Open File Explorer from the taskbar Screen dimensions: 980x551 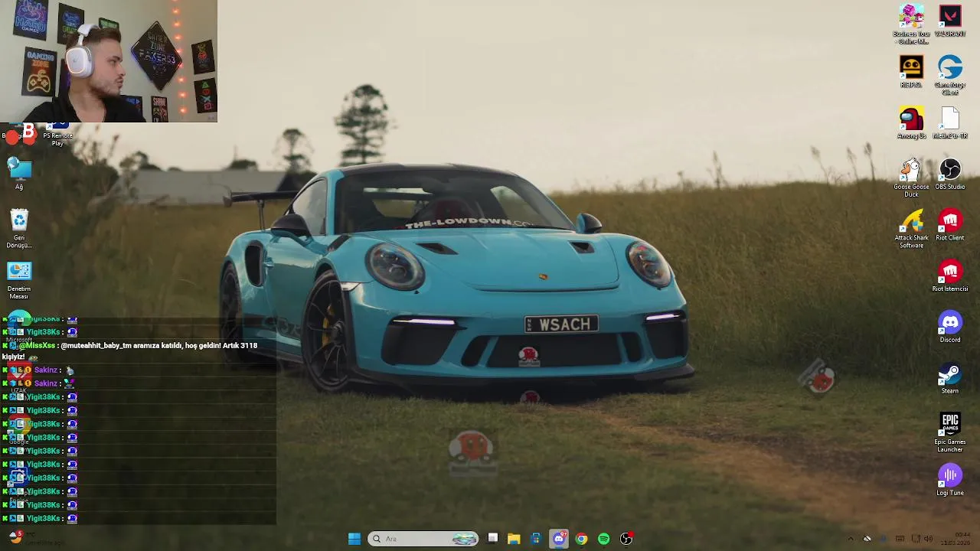pos(514,539)
